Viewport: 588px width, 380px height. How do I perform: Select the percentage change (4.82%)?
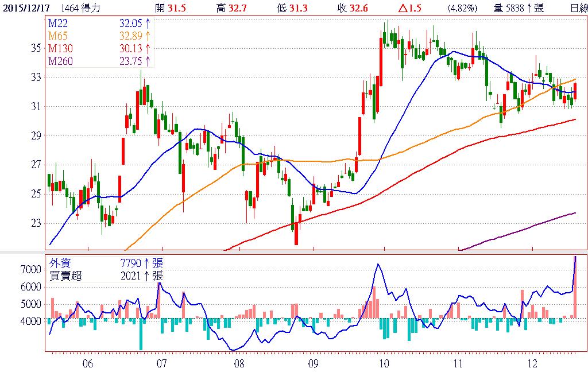pos(462,7)
